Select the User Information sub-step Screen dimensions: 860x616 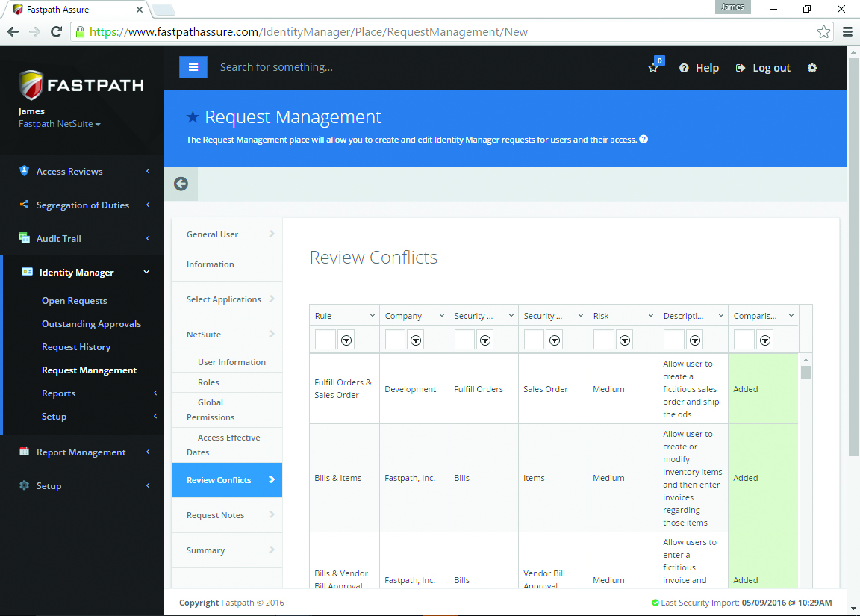point(227,362)
